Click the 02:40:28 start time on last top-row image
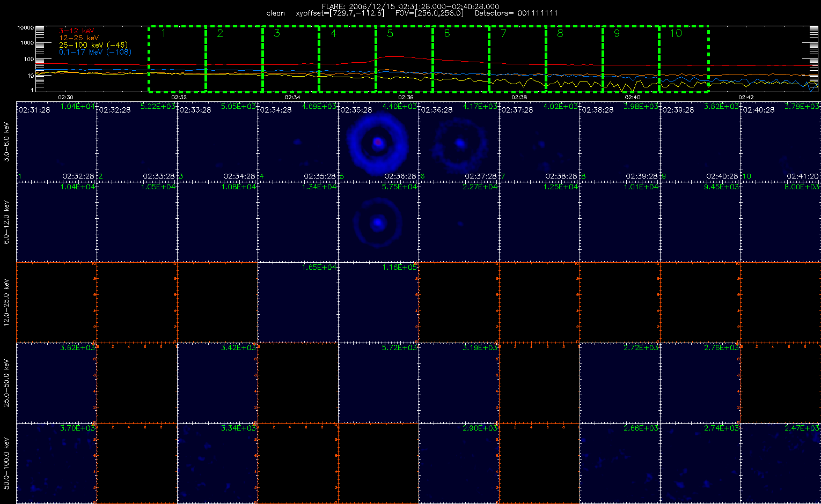 click(x=759, y=109)
